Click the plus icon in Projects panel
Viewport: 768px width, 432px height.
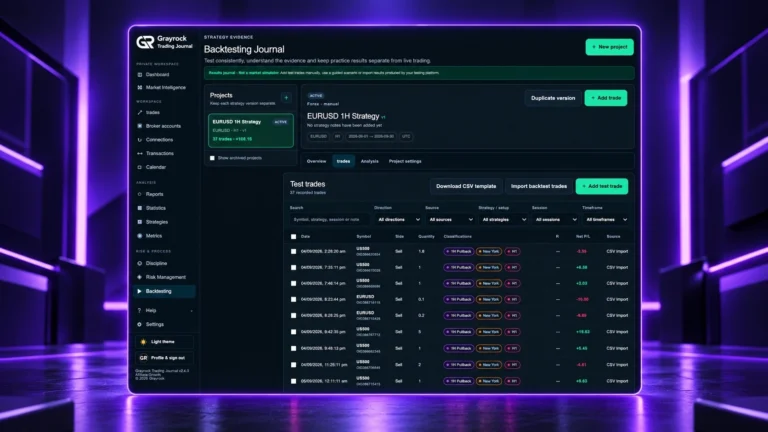[286, 97]
